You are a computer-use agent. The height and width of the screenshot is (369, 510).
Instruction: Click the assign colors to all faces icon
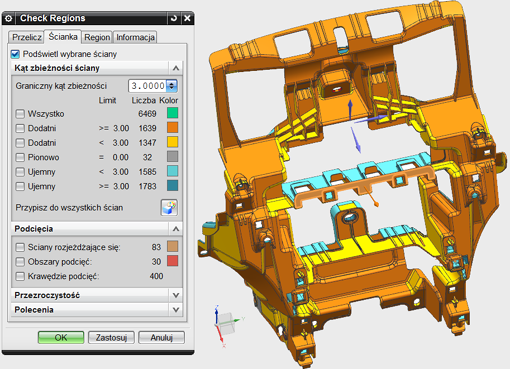pyautogui.click(x=169, y=208)
